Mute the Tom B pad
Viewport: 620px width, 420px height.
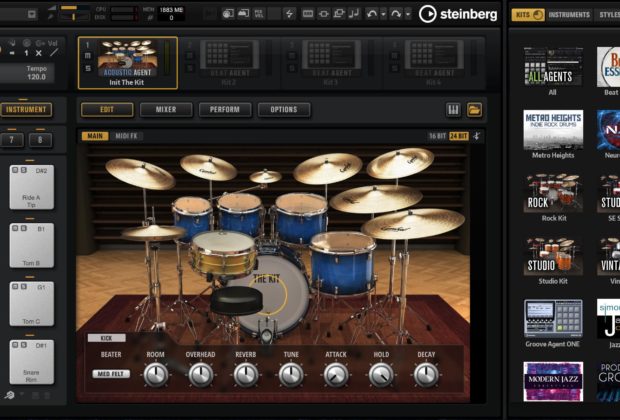coord(15,228)
